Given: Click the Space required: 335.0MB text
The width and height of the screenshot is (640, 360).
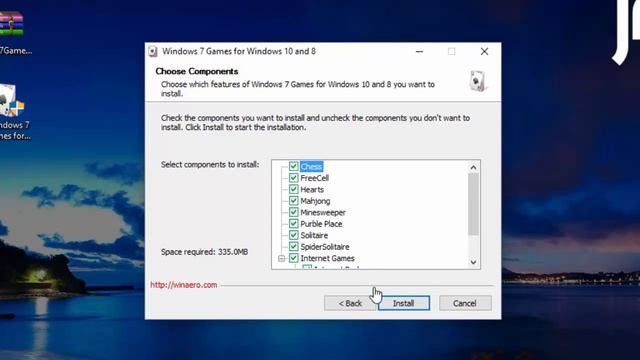Looking at the screenshot, I should tap(204, 252).
